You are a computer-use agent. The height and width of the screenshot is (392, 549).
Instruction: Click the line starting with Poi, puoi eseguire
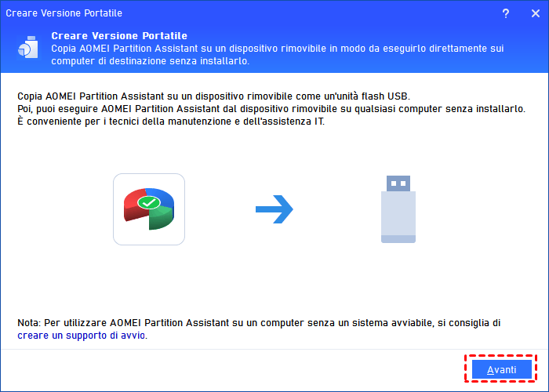(x=271, y=109)
